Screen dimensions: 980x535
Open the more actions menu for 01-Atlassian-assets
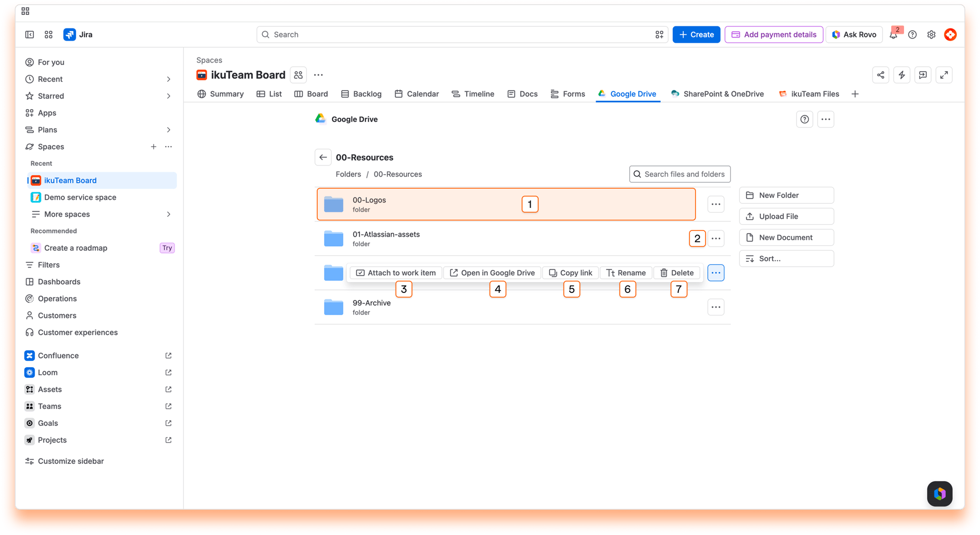[x=716, y=238]
